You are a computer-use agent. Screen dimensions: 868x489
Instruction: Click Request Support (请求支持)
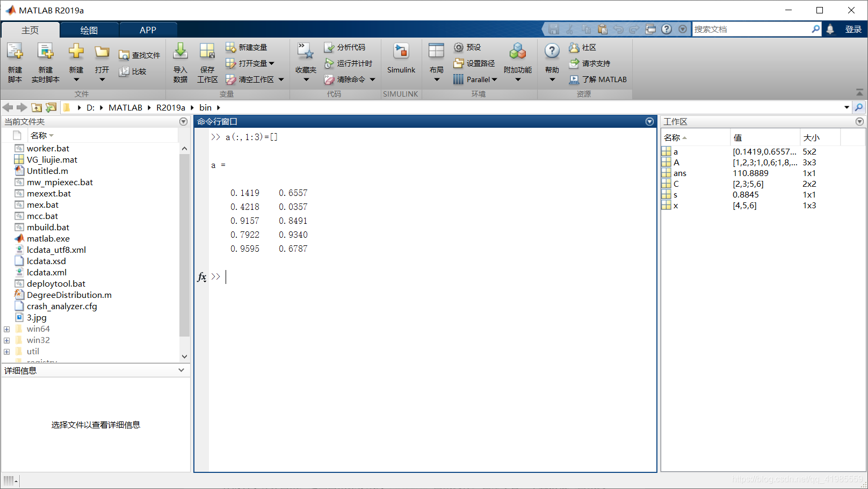click(590, 63)
